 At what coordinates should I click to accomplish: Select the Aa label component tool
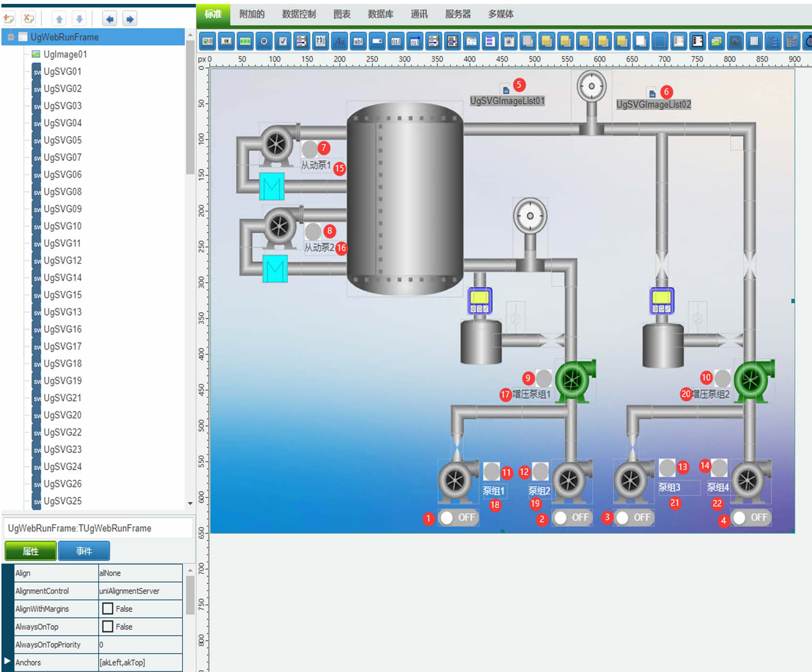(339, 42)
